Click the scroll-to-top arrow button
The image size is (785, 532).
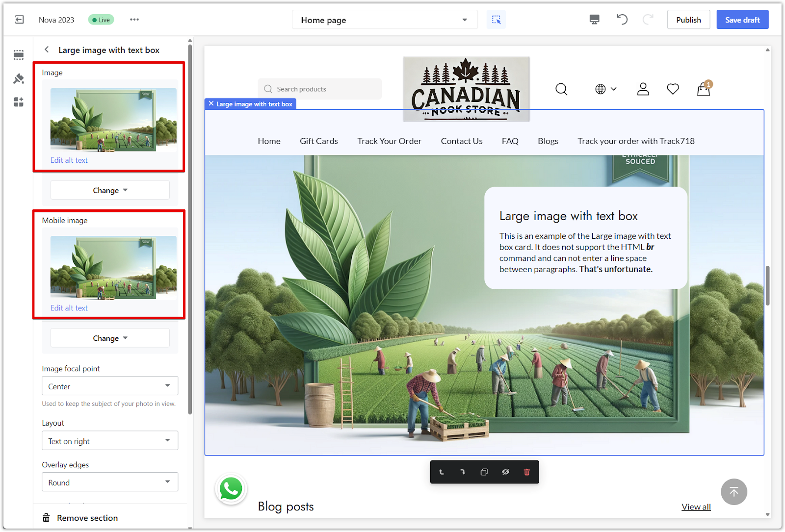[x=733, y=492]
